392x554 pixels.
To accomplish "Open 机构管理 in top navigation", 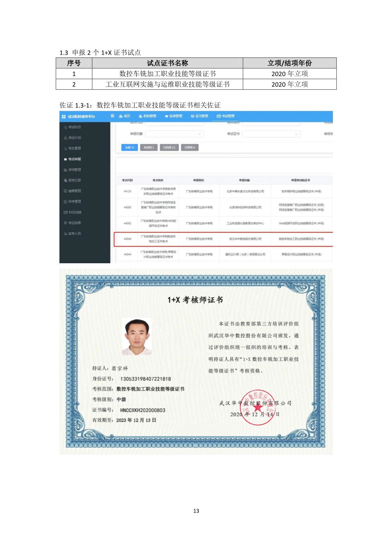I will (147, 116).
